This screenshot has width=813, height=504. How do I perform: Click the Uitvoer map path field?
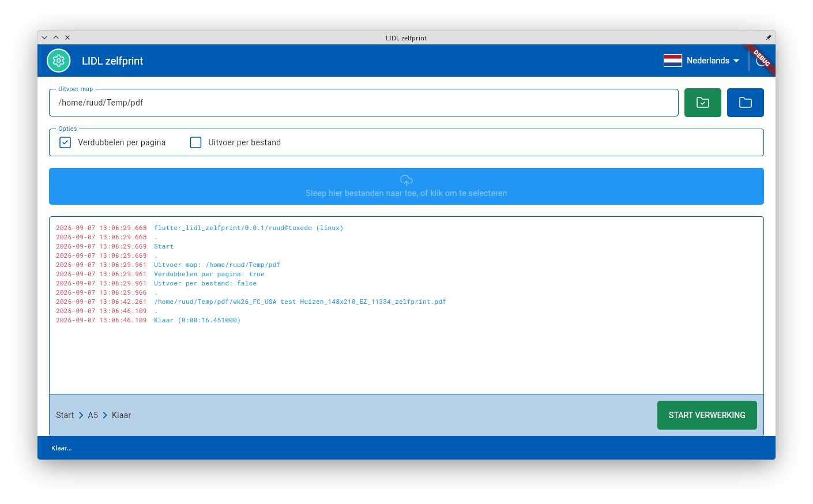(x=364, y=103)
